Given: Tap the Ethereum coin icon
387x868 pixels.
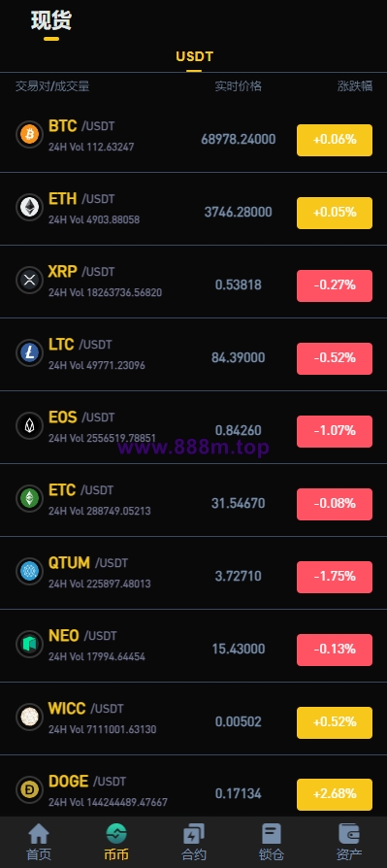Looking at the screenshot, I should [29, 207].
